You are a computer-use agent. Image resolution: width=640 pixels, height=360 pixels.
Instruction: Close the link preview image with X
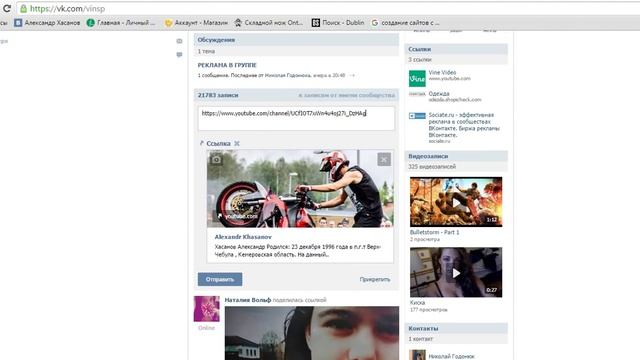(384, 159)
